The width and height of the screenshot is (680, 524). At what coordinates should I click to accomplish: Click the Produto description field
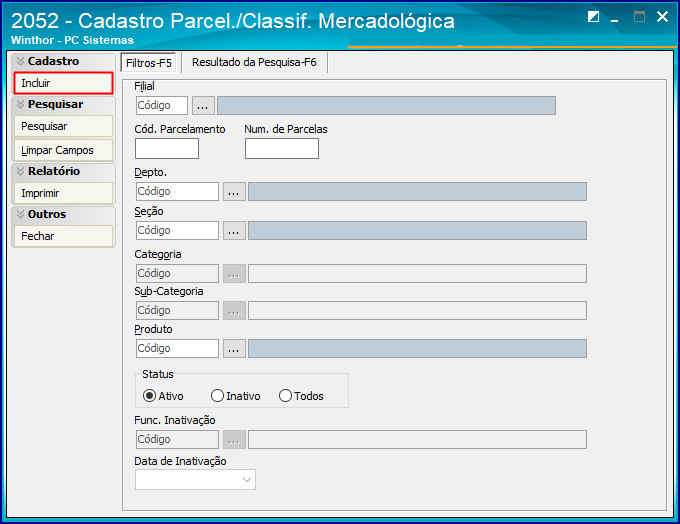click(418, 349)
